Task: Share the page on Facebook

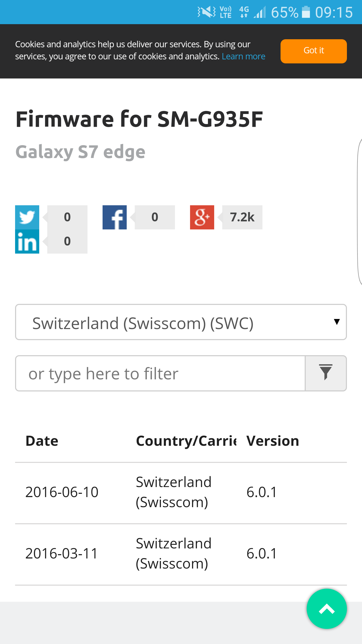Action: 114,217
